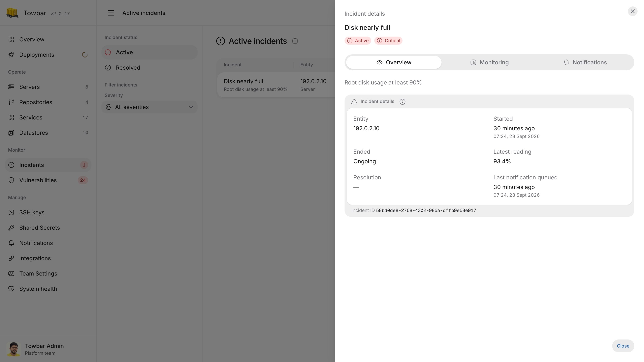Open Team Settings page
The image size is (644, 362).
[x=48, y=274]
